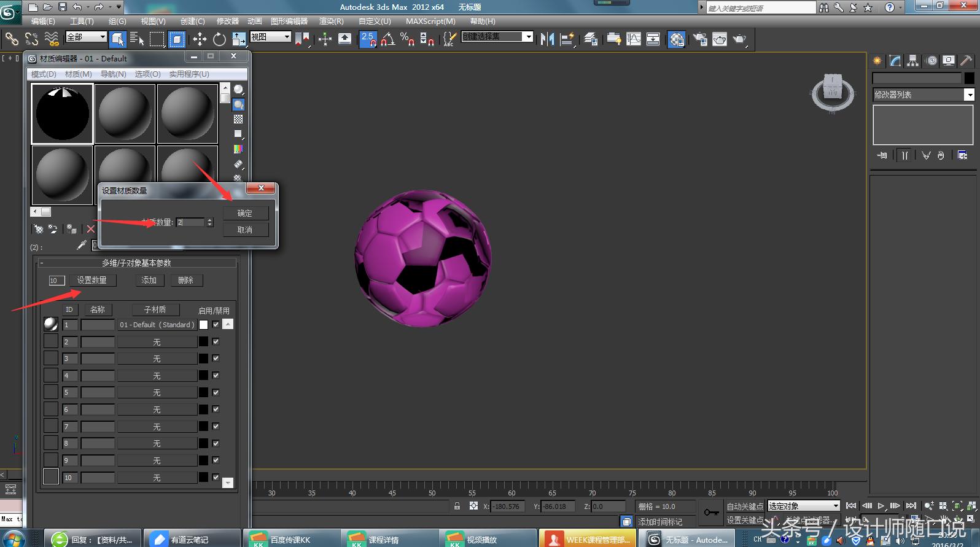Click the 删除 button
Image resolution: width=980 pixels, height=547 pixels.
[x=186, y=280]
